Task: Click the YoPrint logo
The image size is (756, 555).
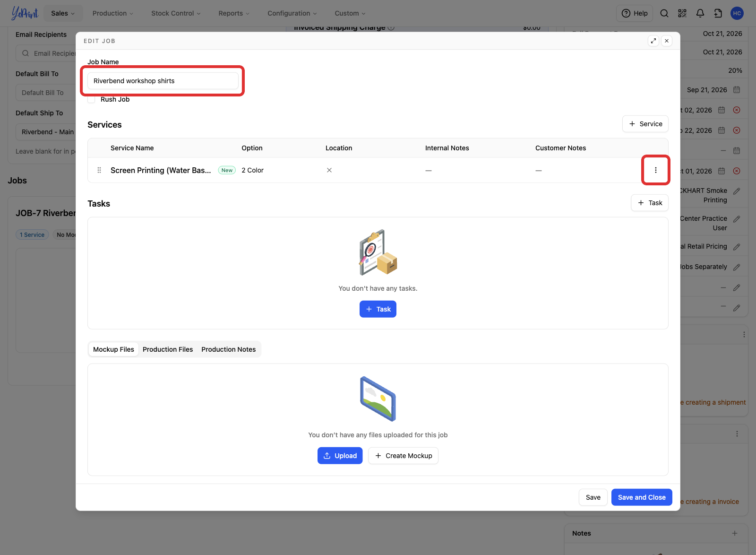Action: tap(25, 13)
